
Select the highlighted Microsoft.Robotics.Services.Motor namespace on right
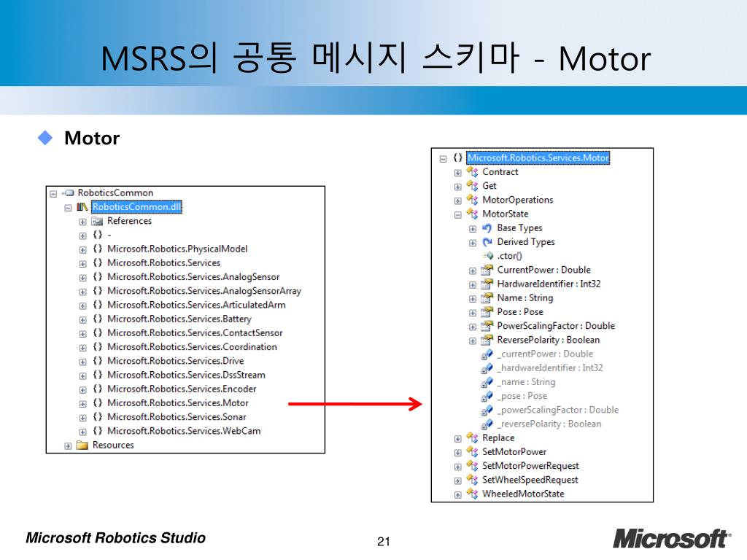538,157
